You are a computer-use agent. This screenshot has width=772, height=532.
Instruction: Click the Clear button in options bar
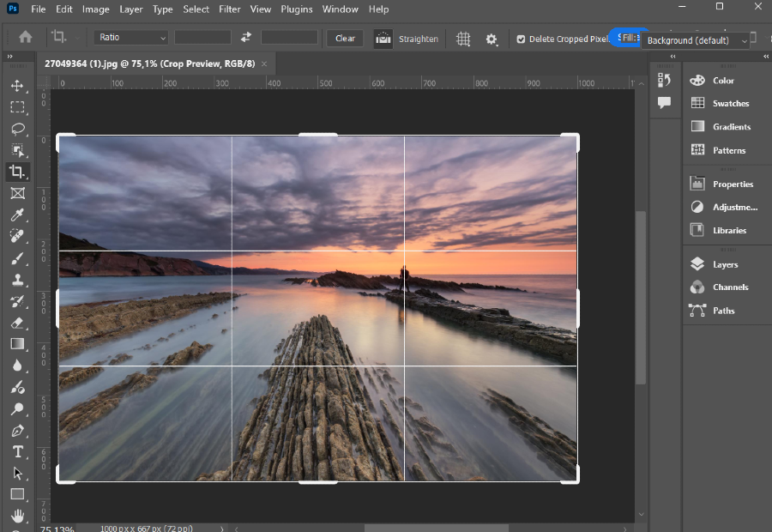[x=344, y=39]
